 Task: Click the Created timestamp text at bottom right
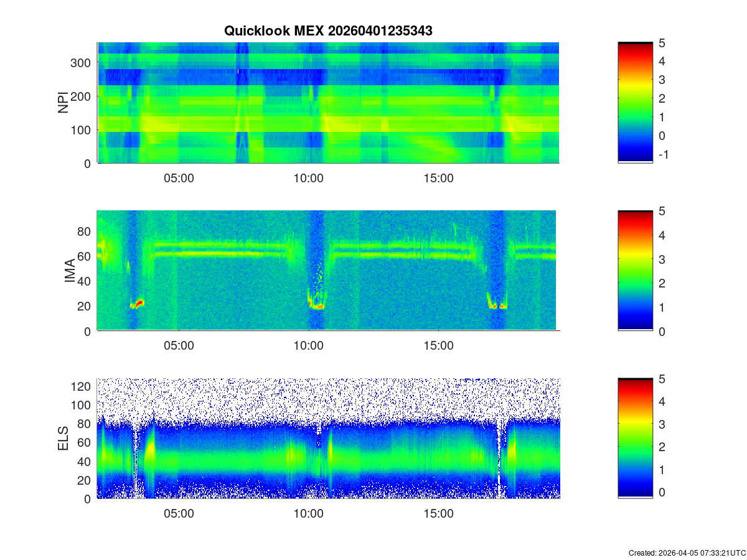[x=687, y=553]
